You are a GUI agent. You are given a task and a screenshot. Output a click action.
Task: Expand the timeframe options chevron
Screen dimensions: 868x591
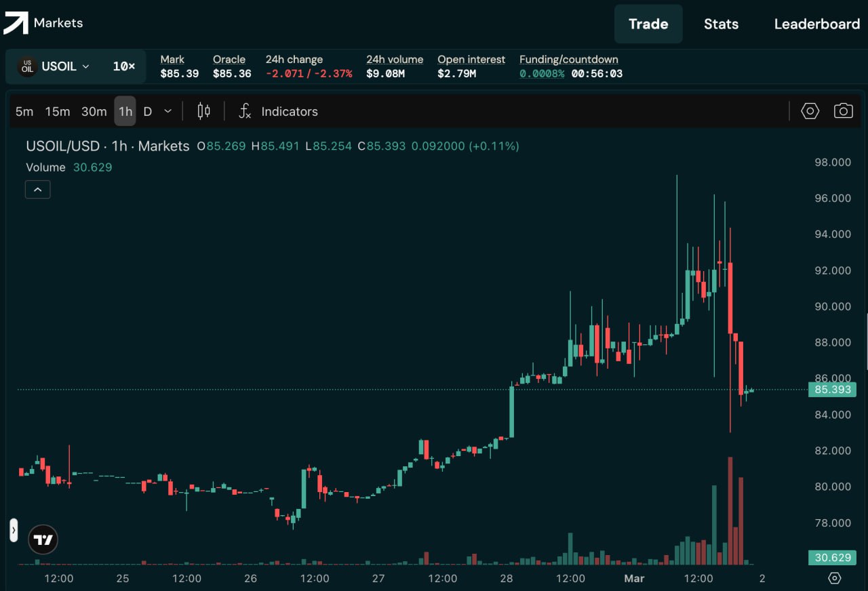point(168,111)
